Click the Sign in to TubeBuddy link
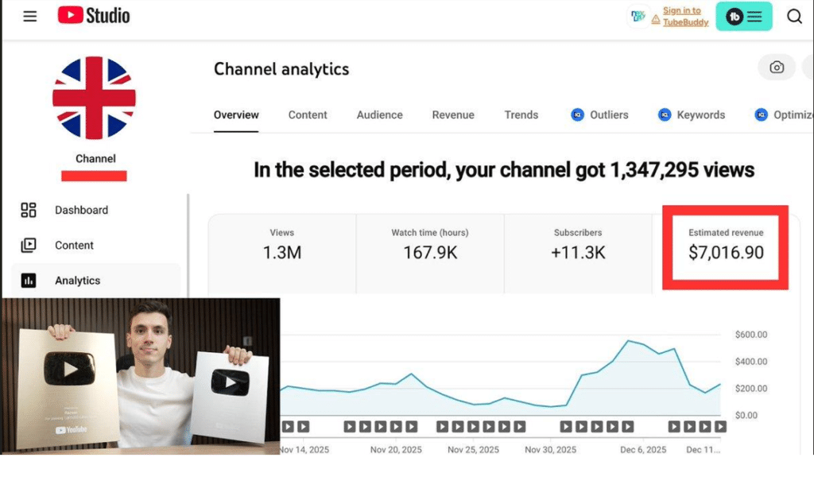 tap(685, 16)
